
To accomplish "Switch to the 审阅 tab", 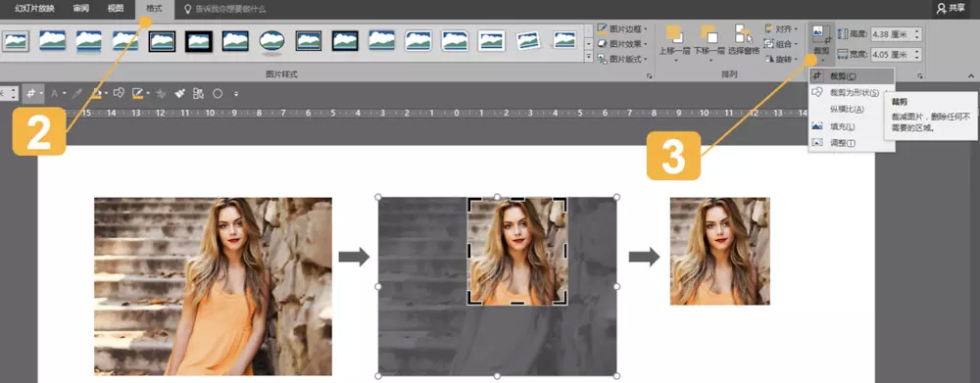I will pyautogui.click(x=80, y=9).
